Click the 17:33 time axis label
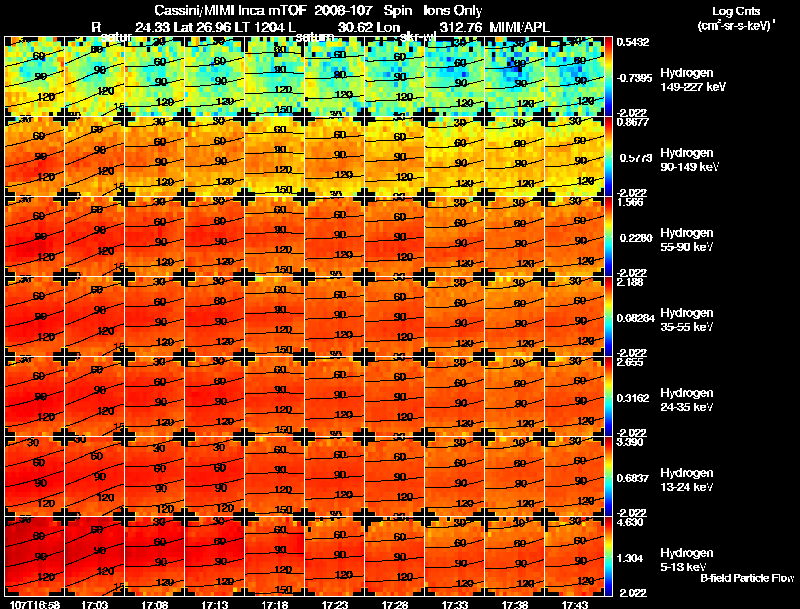This screenshot has height=609, width=800. [455, 604]
